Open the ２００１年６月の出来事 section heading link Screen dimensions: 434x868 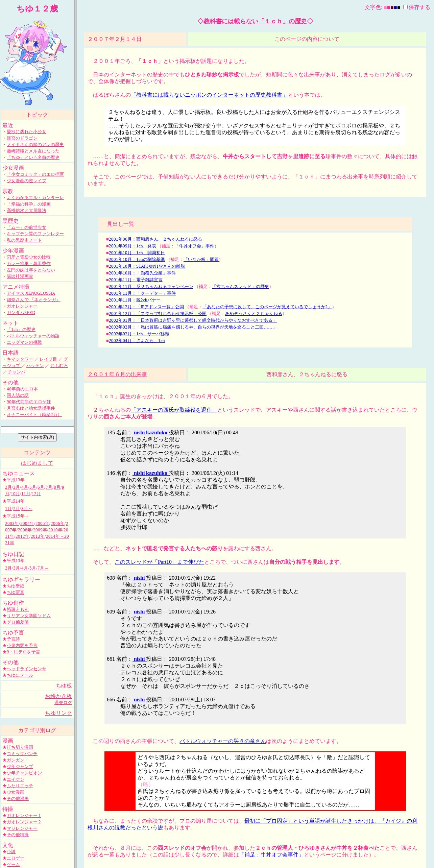point(117,375)
